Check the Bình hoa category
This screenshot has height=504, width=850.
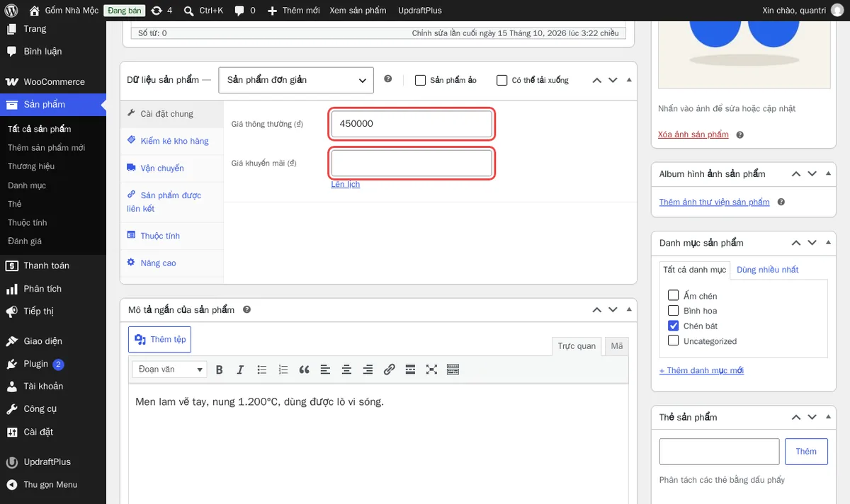point(674,311)
